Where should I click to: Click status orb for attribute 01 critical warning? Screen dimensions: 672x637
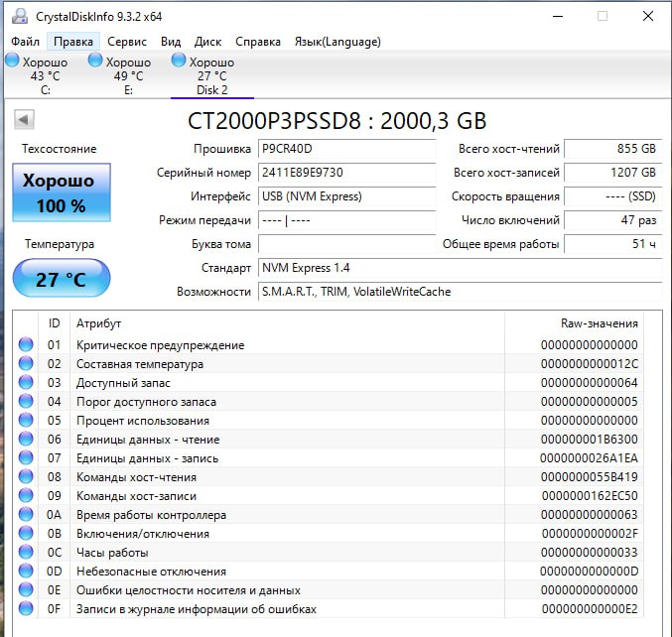(x=26, y=344)
